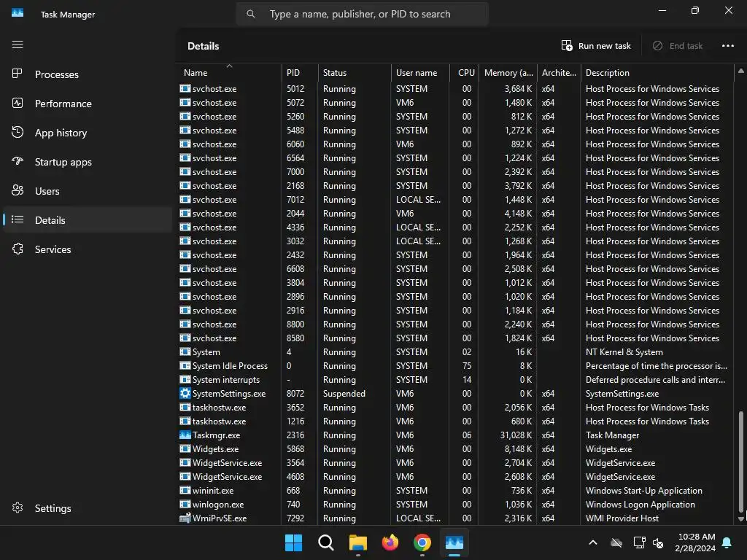747x560 pixels.
Task: Click the process search input field
Action: 363,14
